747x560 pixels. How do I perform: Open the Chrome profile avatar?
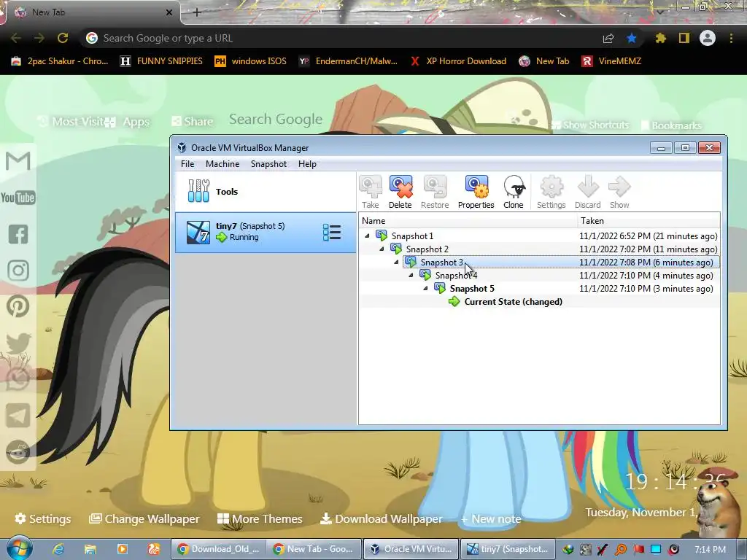tap(708, 38)
